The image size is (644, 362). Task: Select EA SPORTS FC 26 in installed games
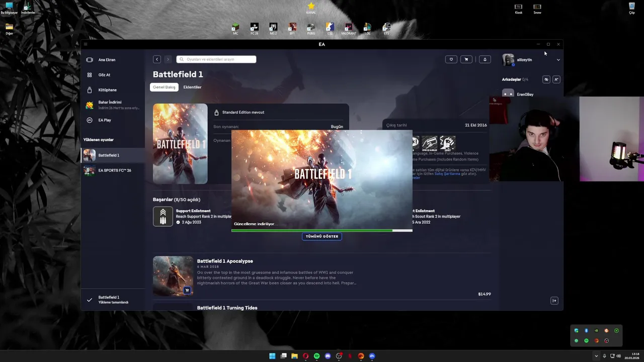113,170
